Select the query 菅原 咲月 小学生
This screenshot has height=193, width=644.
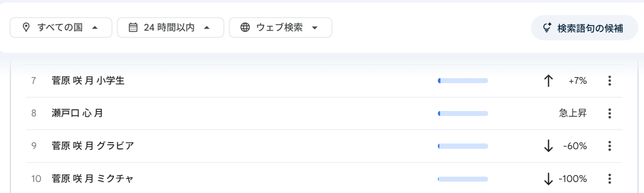coord(88,81)
